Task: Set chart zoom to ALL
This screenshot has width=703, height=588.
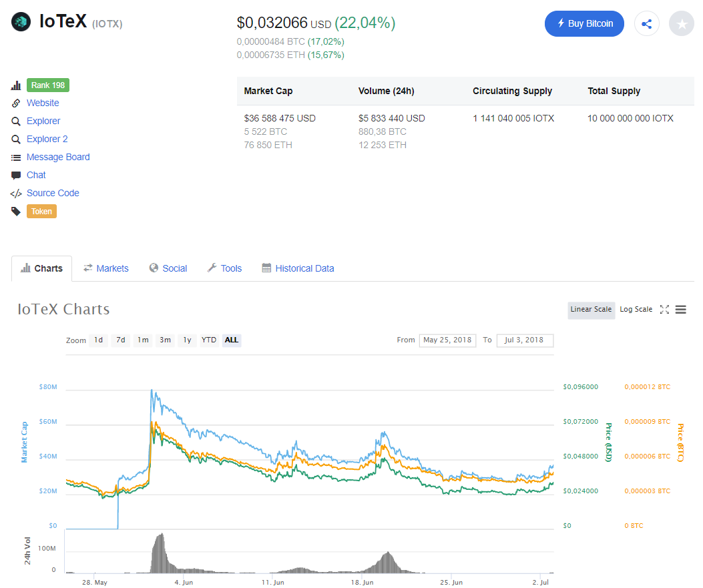Action: [232, 340]
